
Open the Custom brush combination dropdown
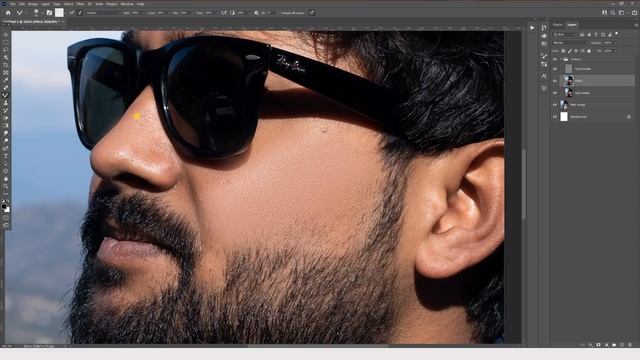[x=103, y=13]
